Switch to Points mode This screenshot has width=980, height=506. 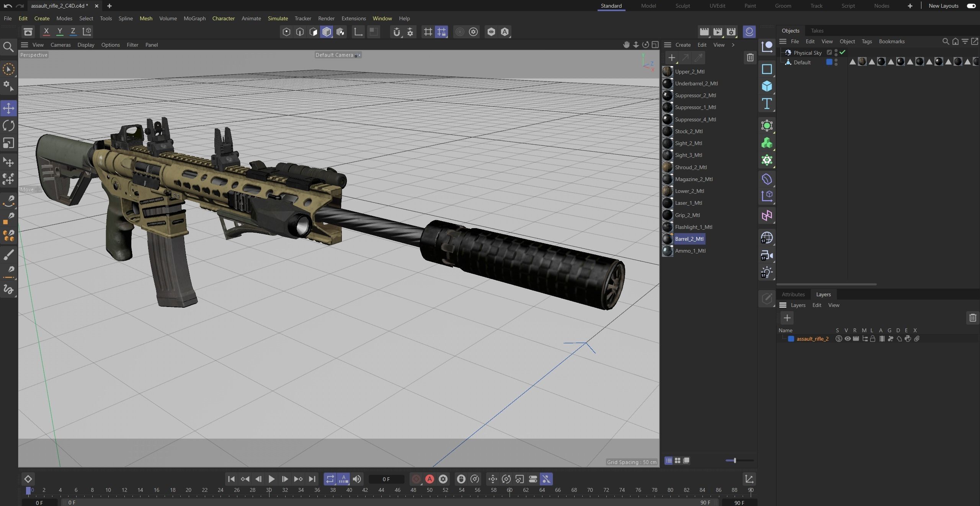[286, 32]
